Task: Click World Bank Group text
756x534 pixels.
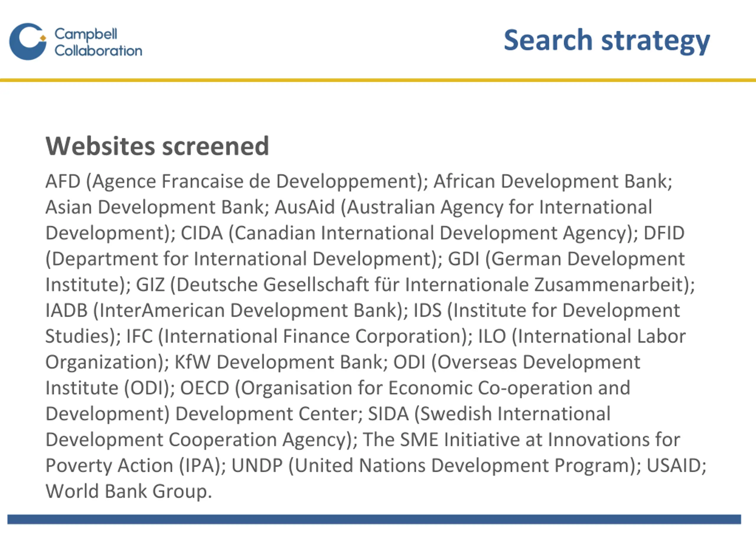Action: coord(129,491)
